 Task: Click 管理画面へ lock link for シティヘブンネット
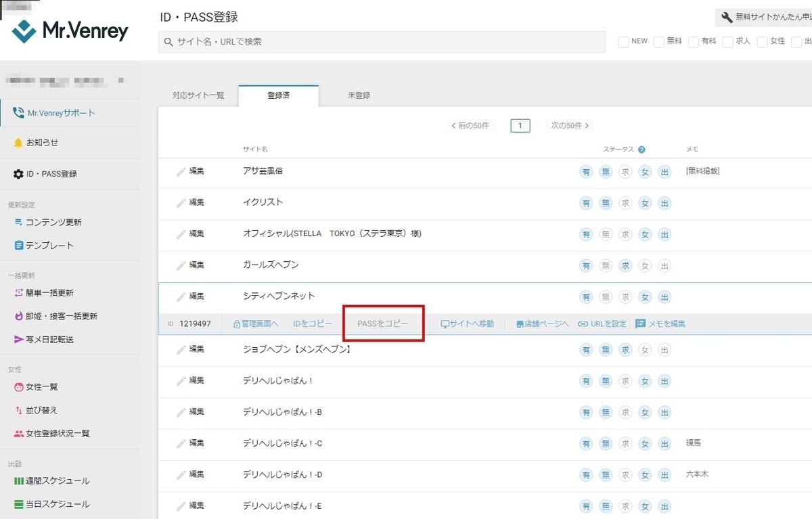pos(256,324)
